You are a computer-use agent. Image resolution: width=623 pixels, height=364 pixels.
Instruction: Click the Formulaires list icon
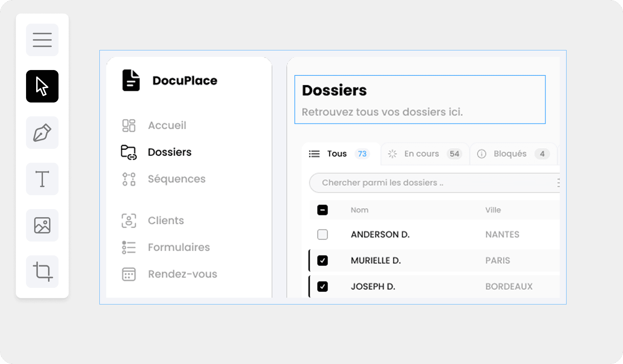[x=129, y=247]
